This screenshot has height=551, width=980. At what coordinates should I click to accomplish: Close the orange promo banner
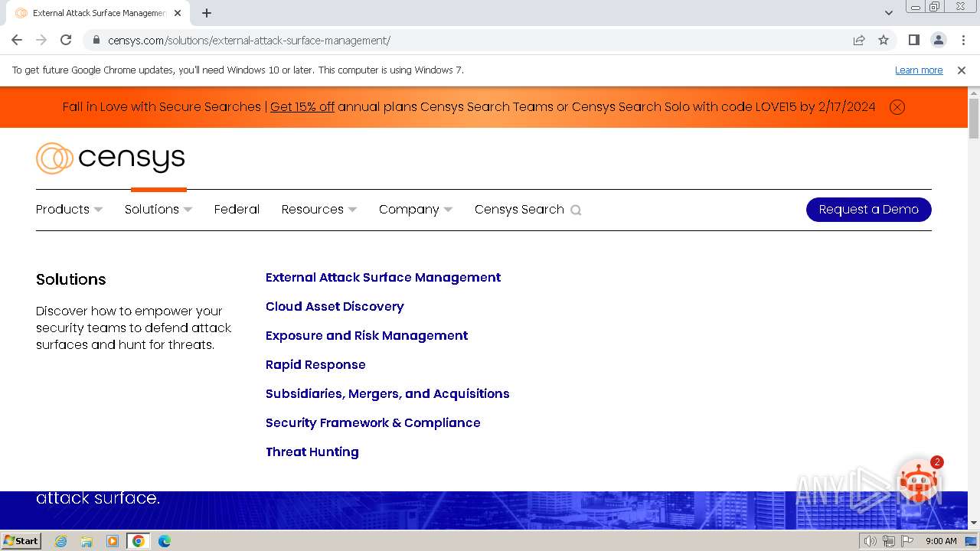coord(897,107)
